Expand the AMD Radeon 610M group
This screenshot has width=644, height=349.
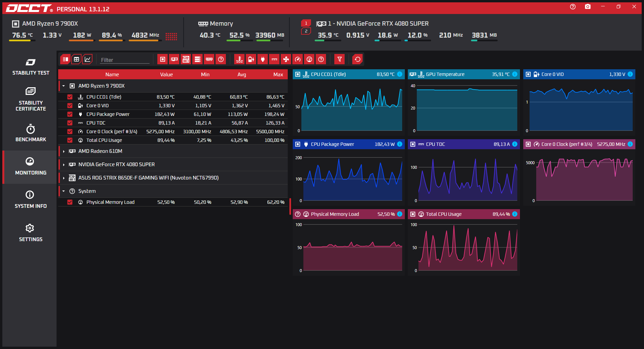[64, 151]
